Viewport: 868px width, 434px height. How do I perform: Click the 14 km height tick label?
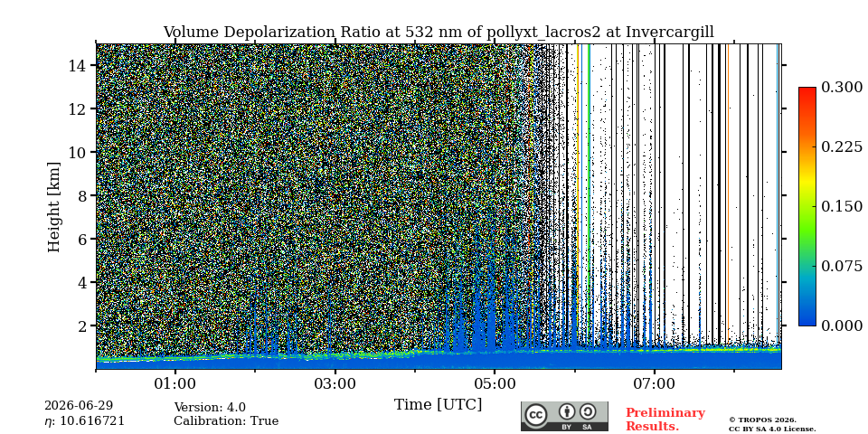[76, 65]
